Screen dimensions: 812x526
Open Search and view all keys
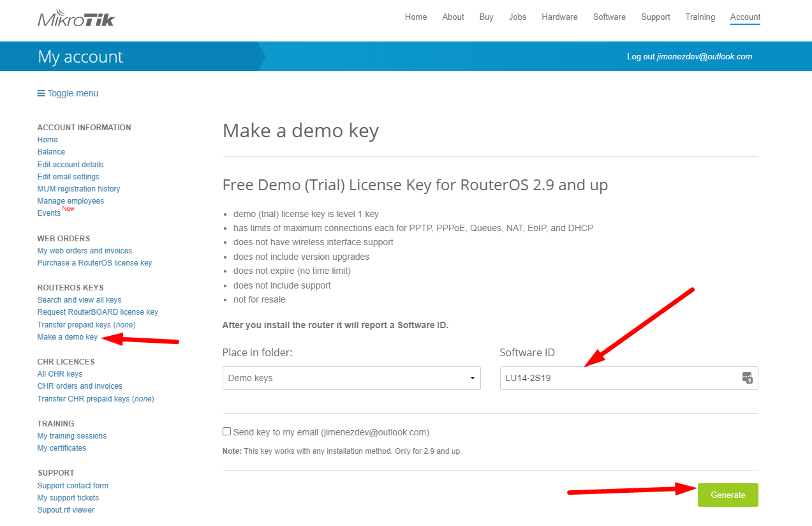point(79,299)
